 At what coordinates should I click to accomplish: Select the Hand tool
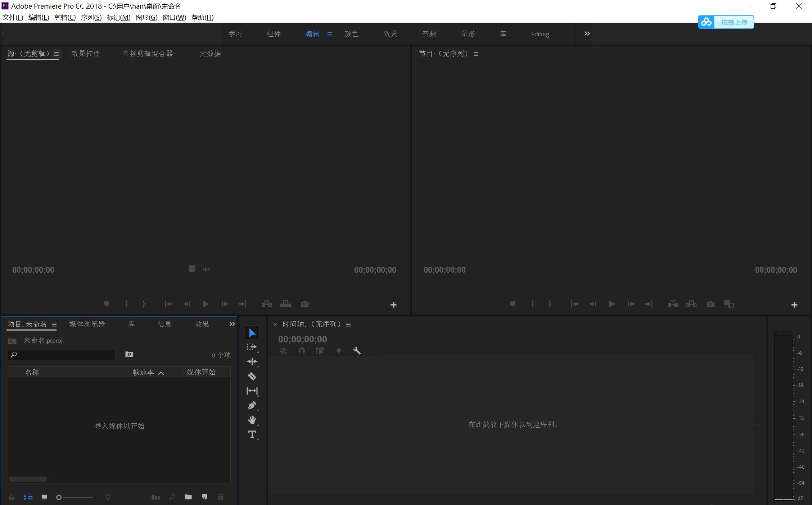click(x=252, y=420)
